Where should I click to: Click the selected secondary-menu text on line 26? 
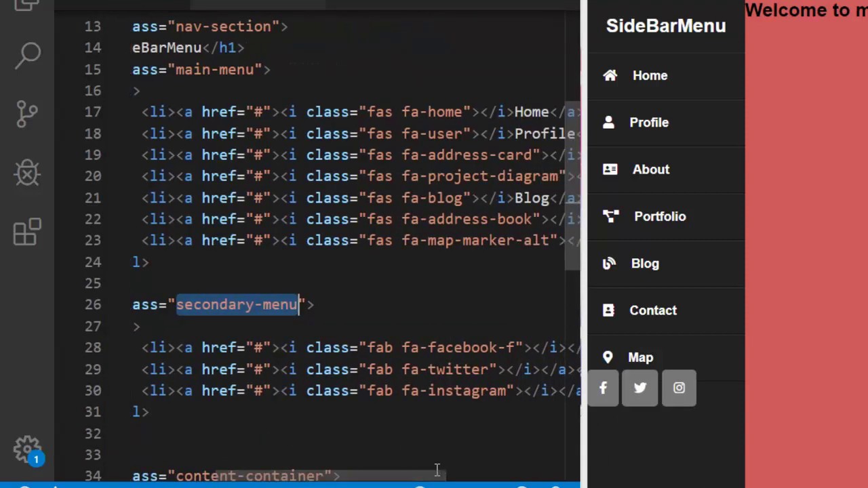coord(237,305)
